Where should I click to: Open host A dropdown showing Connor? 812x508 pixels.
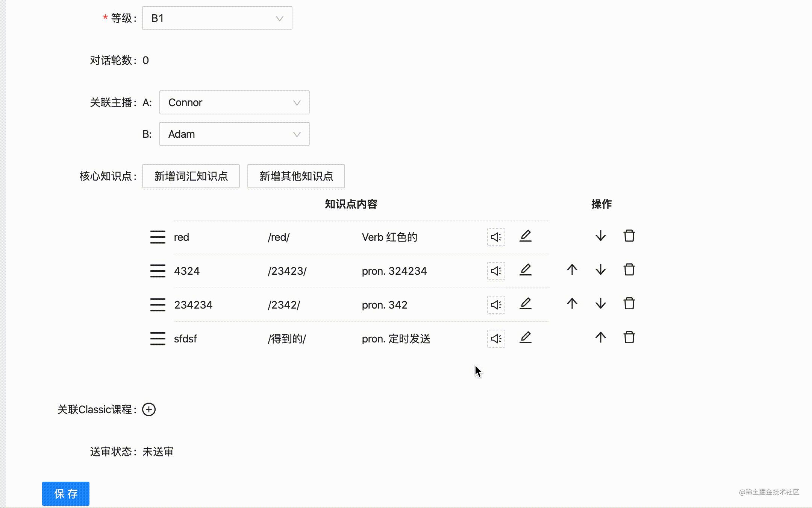[x=234, y=102]
